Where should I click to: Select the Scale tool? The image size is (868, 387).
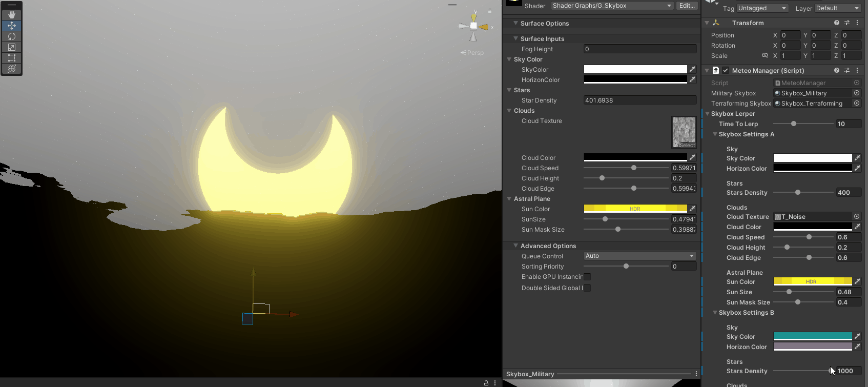click(x=11, y=47)
